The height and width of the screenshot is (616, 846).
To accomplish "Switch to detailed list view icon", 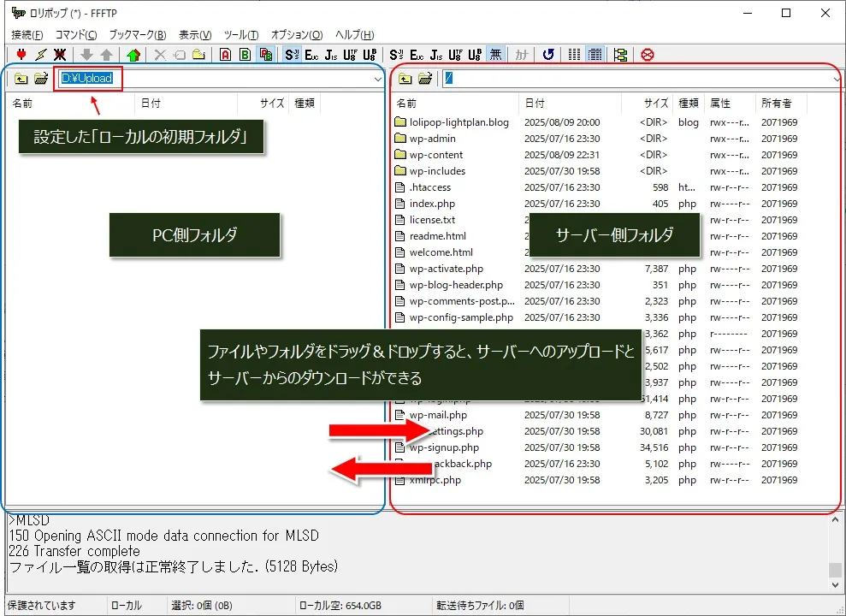I will (x=595, y=54).
